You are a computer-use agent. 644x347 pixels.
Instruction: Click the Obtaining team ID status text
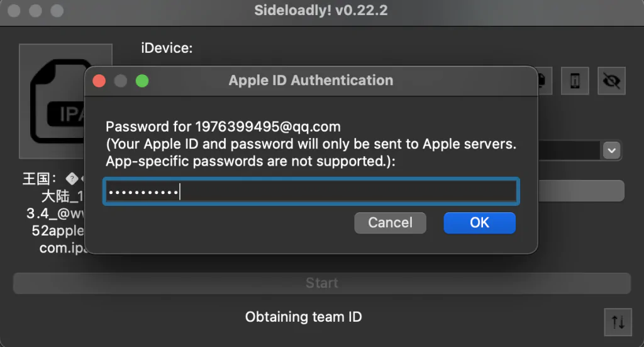tap(304, 317)
